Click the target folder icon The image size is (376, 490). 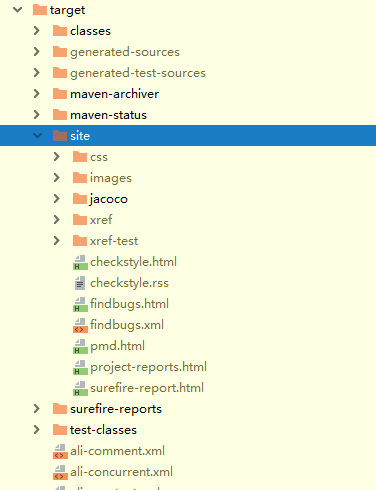(40, 10)
